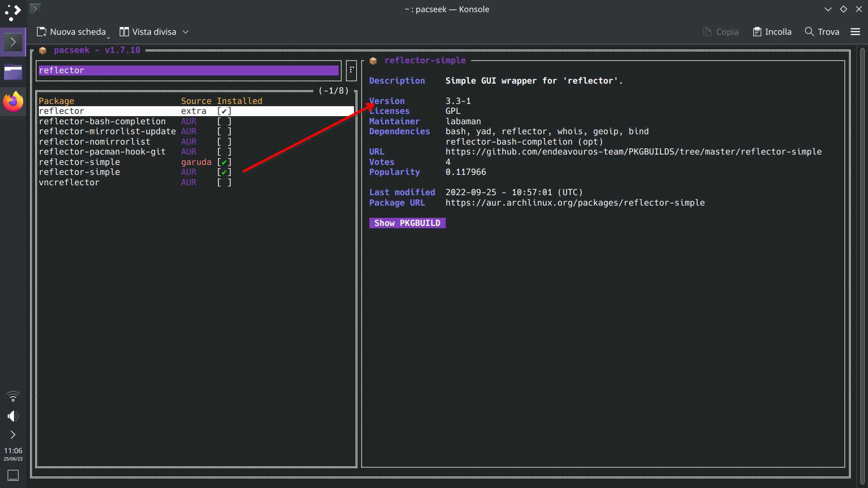The image size is (868, 488).
Task: Toggle installed checkbox for reflector-pacman-hook-git
Action: 224,152
